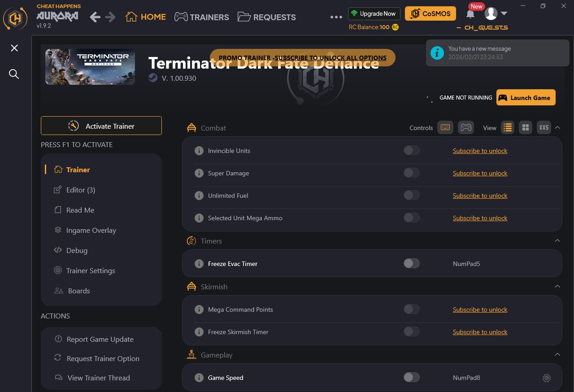The width and height of the screenshot is (574, 392).
Task: Collapse the Timers section
Action: pyautogui.click(x=557, y=240)
